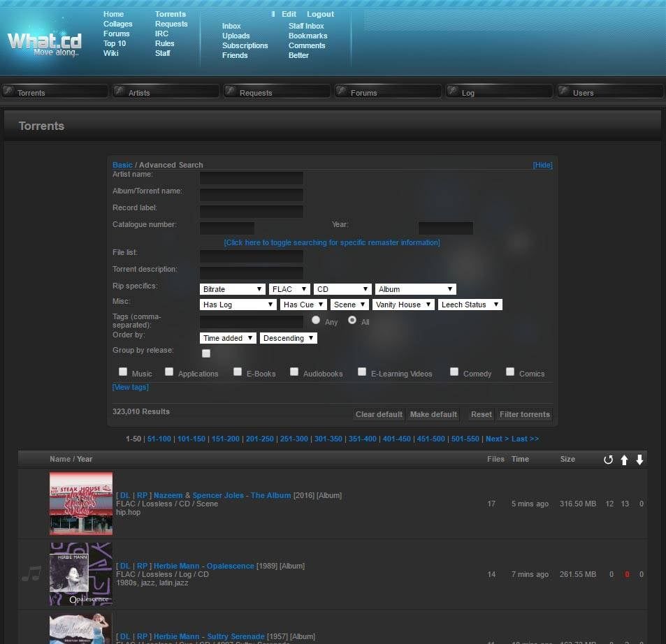Select the Any tags radio button

pyautogui.click(x=316, y=320)
